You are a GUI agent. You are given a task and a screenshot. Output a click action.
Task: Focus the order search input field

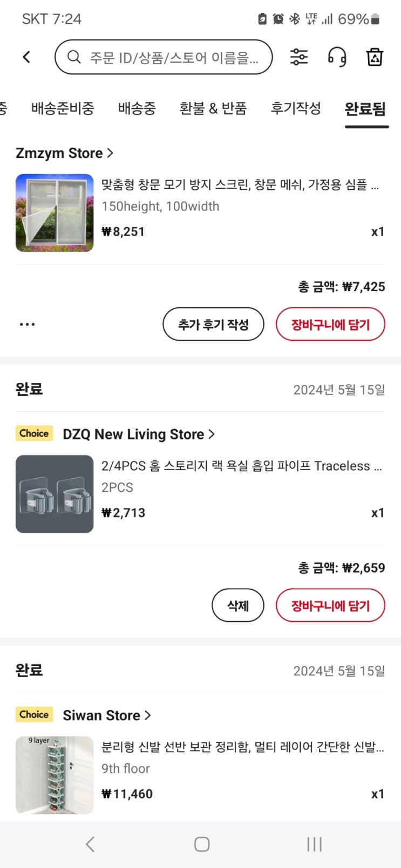point(174,57)
